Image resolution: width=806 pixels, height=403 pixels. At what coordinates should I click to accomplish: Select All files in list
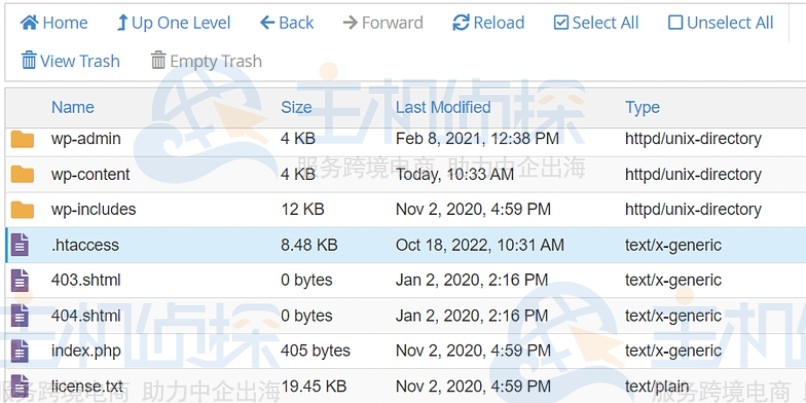coord(596,23)
